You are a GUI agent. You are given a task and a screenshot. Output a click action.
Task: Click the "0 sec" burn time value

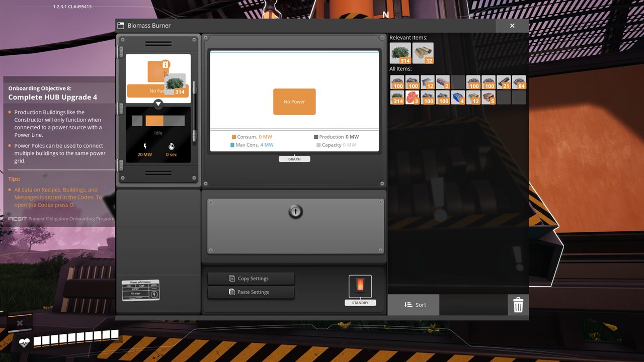click(172, 154)
